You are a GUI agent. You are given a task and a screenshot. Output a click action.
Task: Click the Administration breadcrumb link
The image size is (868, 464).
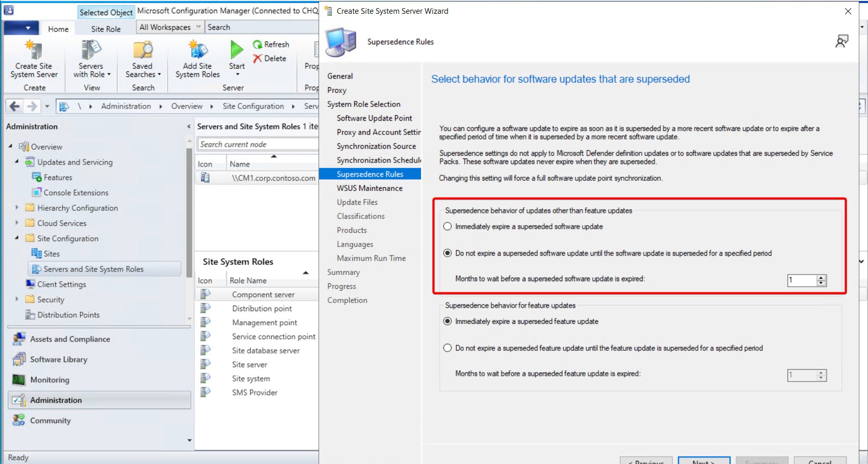pyautogui.click(x=126, y=106)
